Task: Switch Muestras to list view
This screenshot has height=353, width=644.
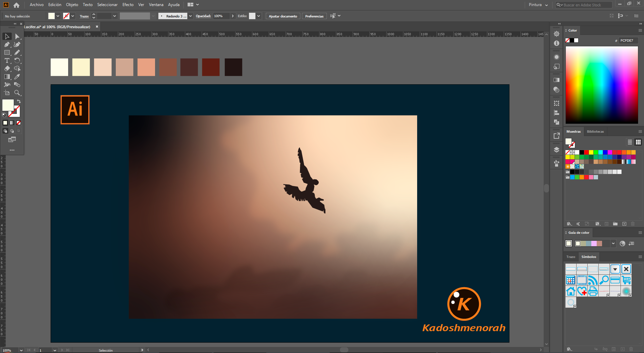Action: pos(630,142)
